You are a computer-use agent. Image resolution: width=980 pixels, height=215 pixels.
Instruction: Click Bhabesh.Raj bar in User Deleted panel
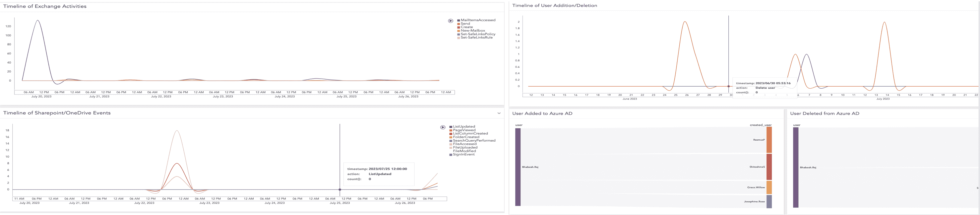click(795, 168)
